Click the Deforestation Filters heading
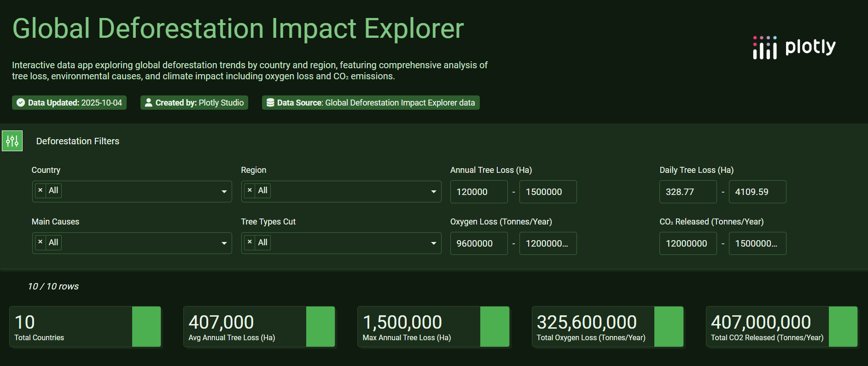The height and width of the screenshot is (366, 868). tap(78, 141)
